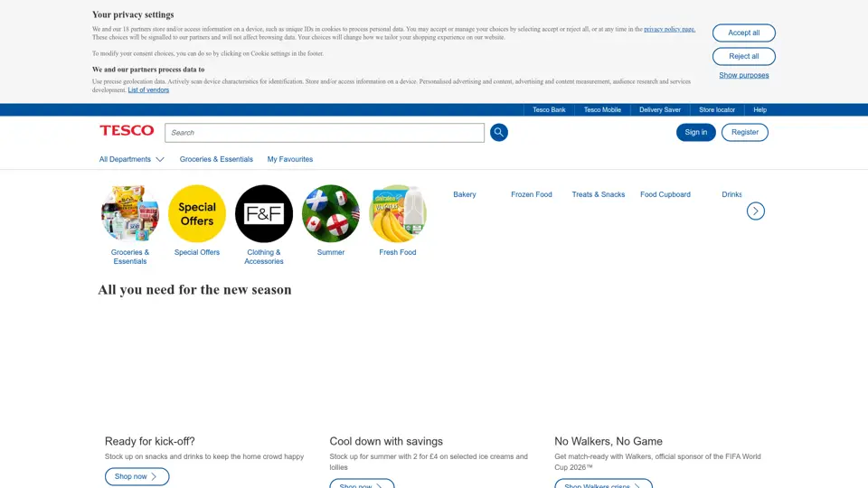Click the Clothing & Accessories text label
The height and width of the screenshot is (488, 868).
click(x=264, y=257)
